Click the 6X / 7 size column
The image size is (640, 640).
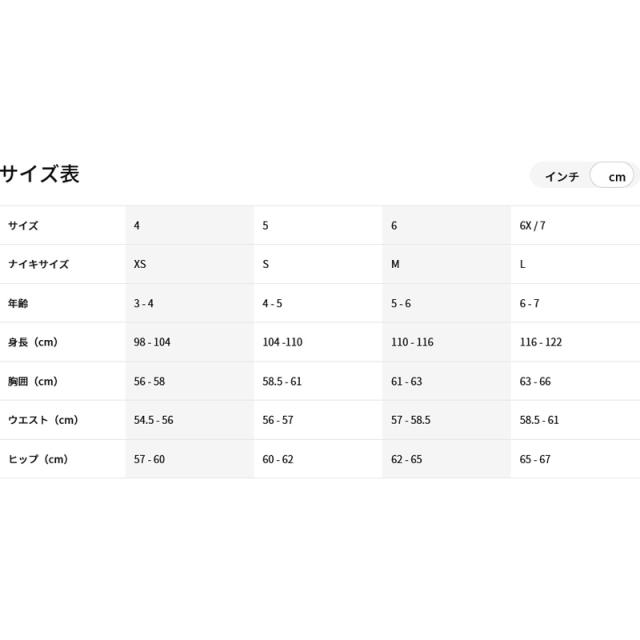pyautogui.click(x=532, y=226)
